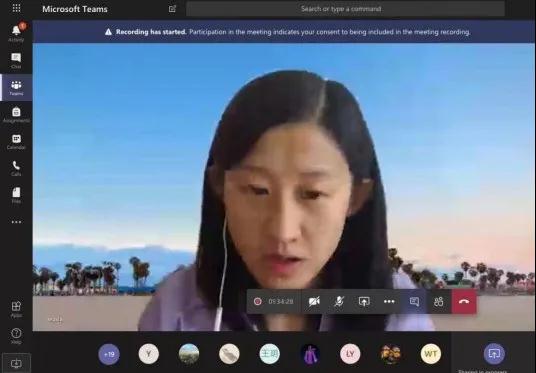Go to Assignments in sidebar
The width and height of the screenshot is (536, 373).
16,115
